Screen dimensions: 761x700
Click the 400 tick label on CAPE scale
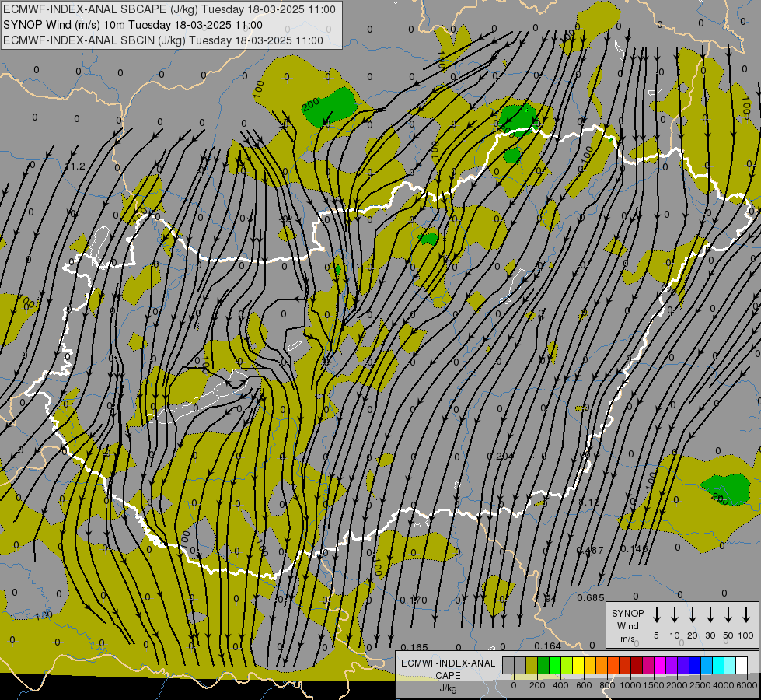coord(560,685)
